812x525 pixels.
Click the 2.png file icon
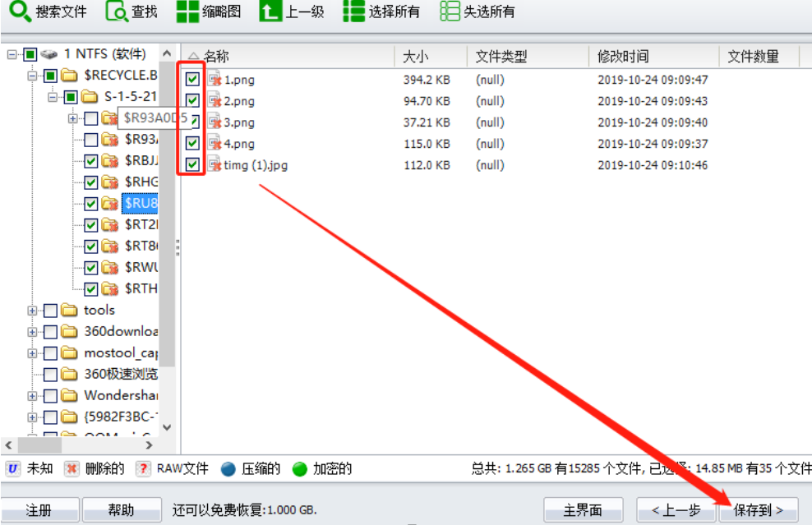(215, 100)
